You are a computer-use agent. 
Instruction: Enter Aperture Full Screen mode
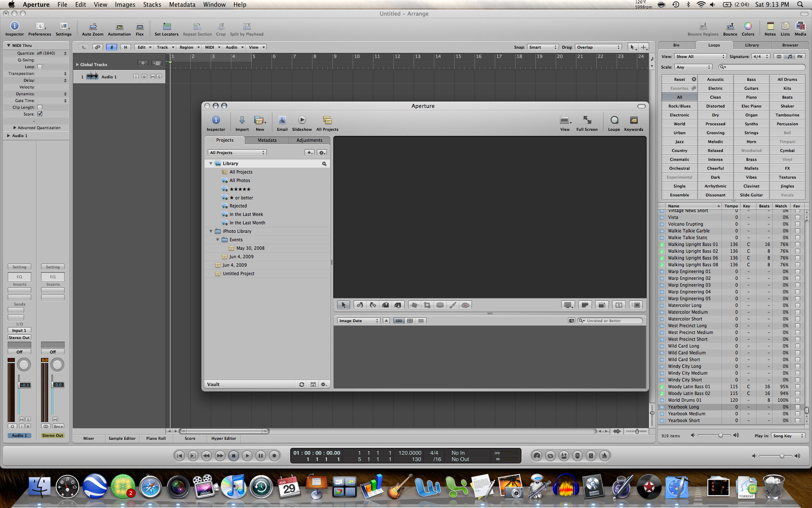(x=587, y=123)
